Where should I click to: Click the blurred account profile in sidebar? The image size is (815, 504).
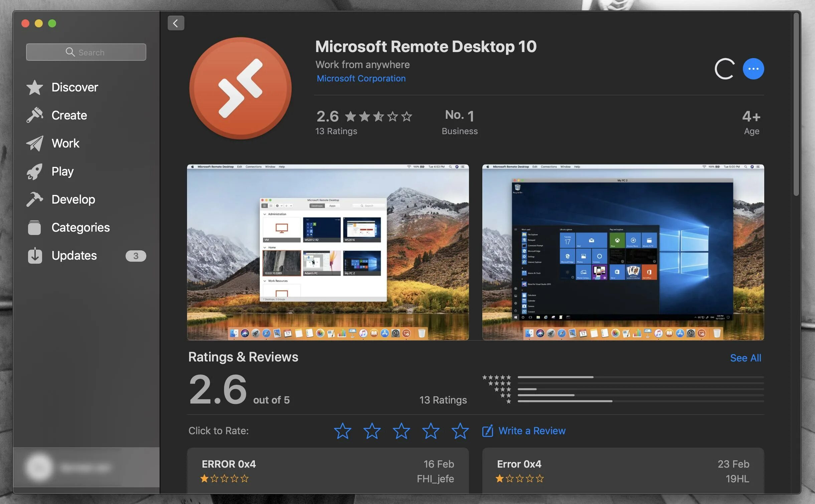point(86,467)
